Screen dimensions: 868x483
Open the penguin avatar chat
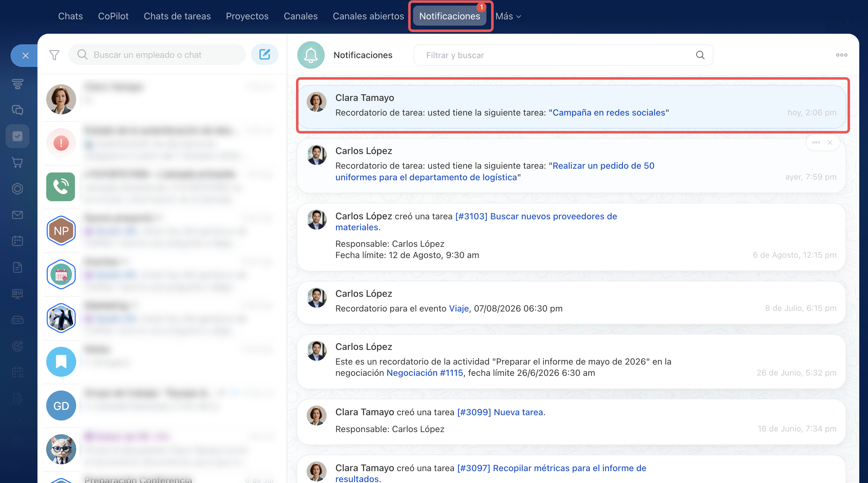tap(61, 318)
